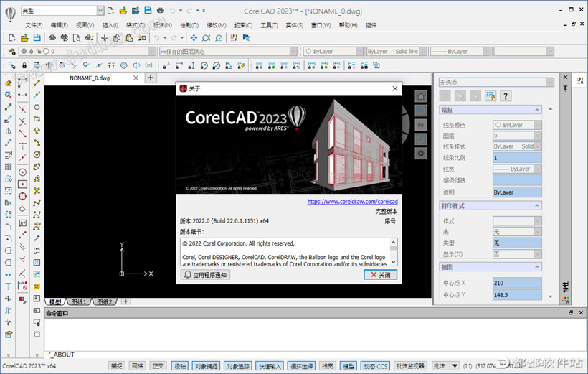Toggle the 捕捉 snap status button
588x374 pixels.
(x=117, y=365)
